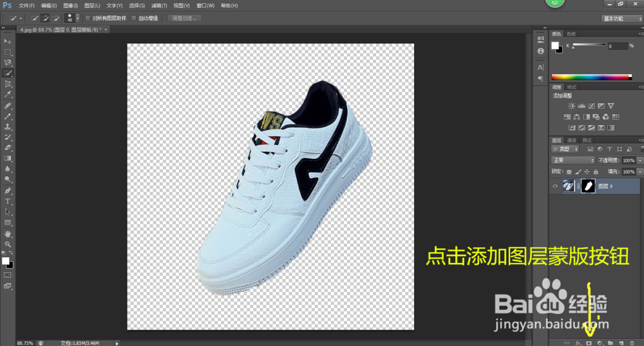644x346 pixels.
Task: Select the Zoom tool
Action: [x=7, y=244]
